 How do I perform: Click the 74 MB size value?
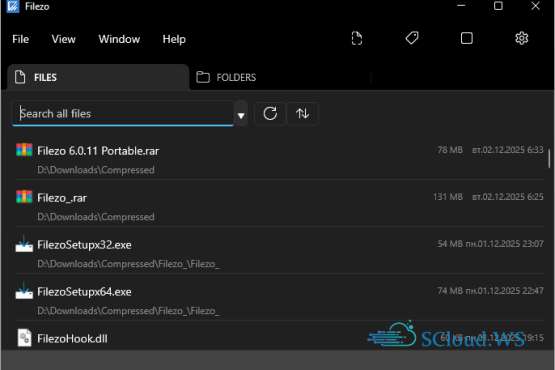450,291
